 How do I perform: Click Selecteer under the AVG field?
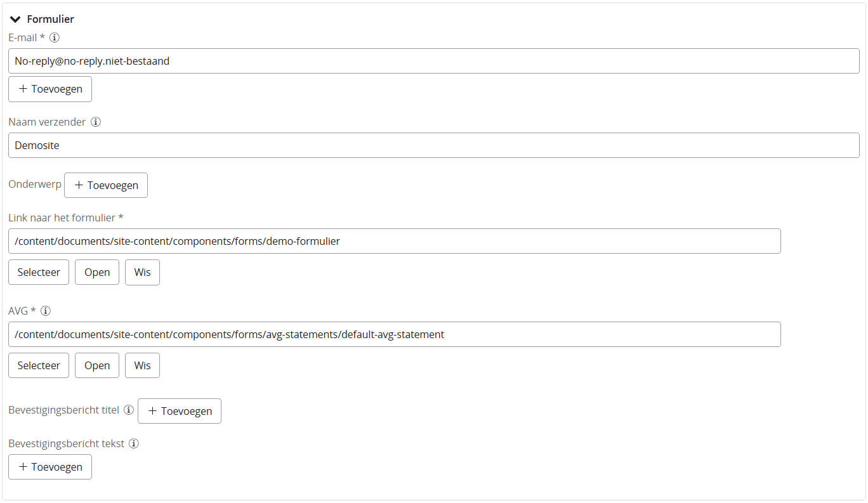pyautogui.click(x=39, y=365)
